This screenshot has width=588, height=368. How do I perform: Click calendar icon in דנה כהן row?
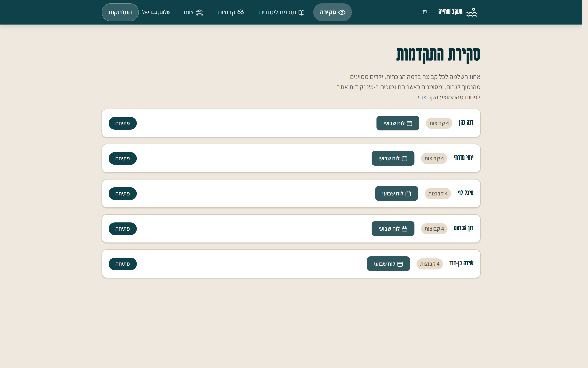(409, 123)
